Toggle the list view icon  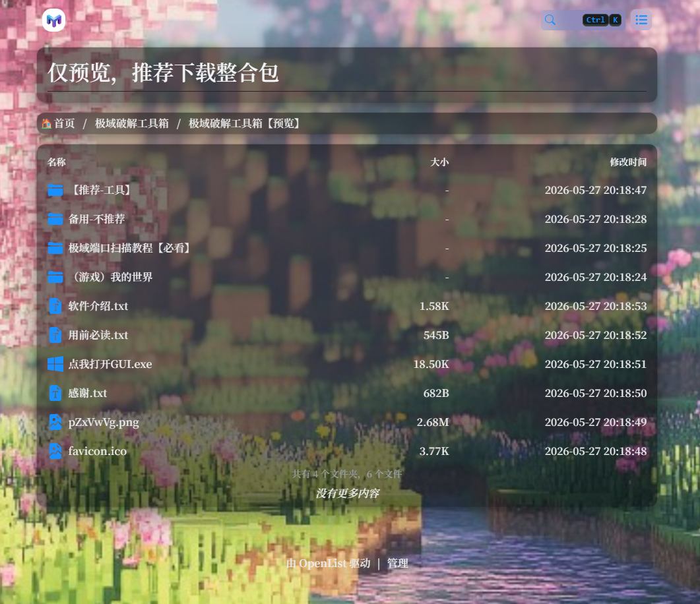click(641, 20)
